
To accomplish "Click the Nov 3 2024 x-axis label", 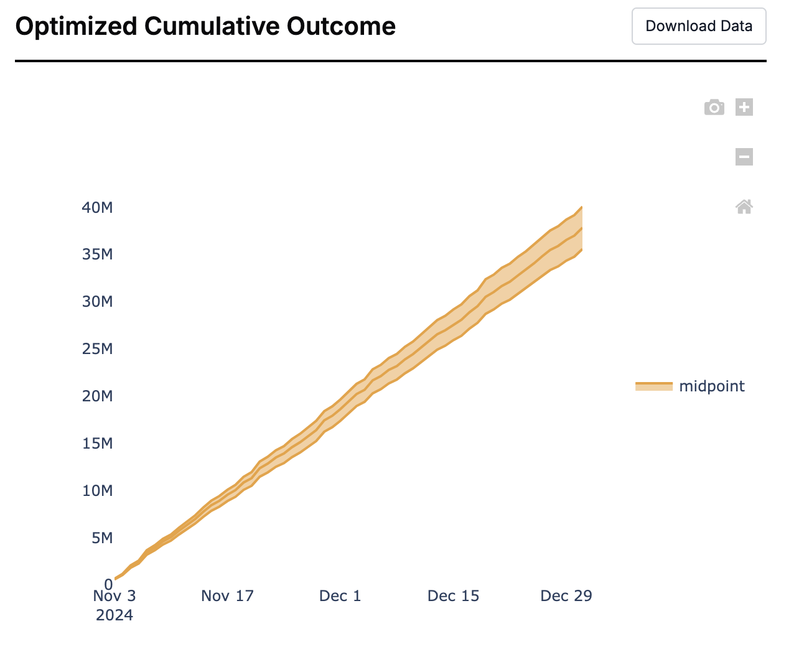I will (x=114, y=605).
